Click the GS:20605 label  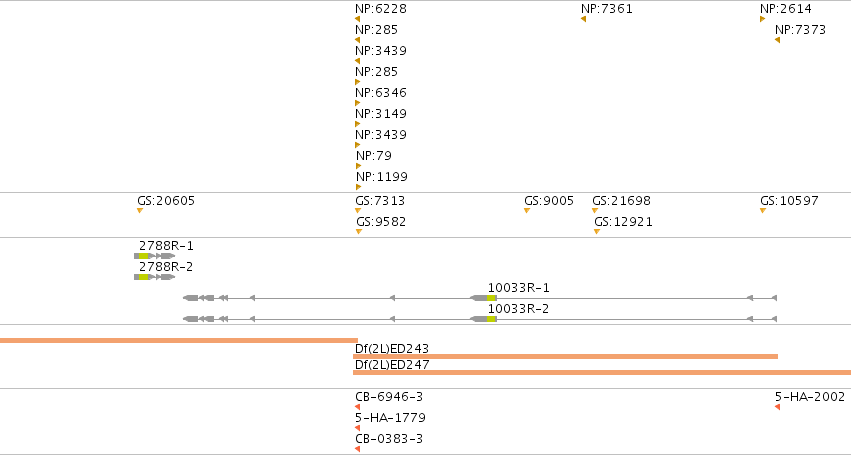(x=166, y=201)
